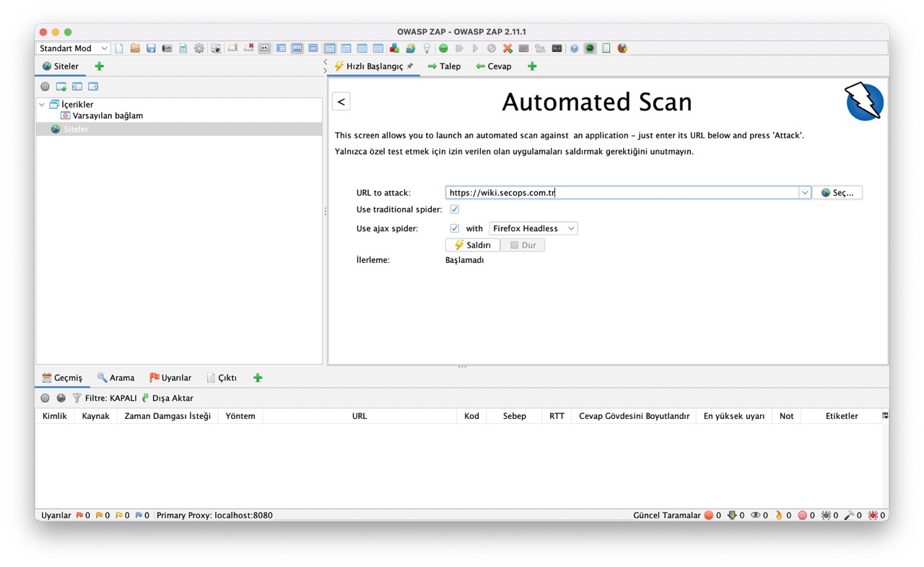
Task: Add a tab next to Çıktı with green plus
Action: click(x=258, y=378)
